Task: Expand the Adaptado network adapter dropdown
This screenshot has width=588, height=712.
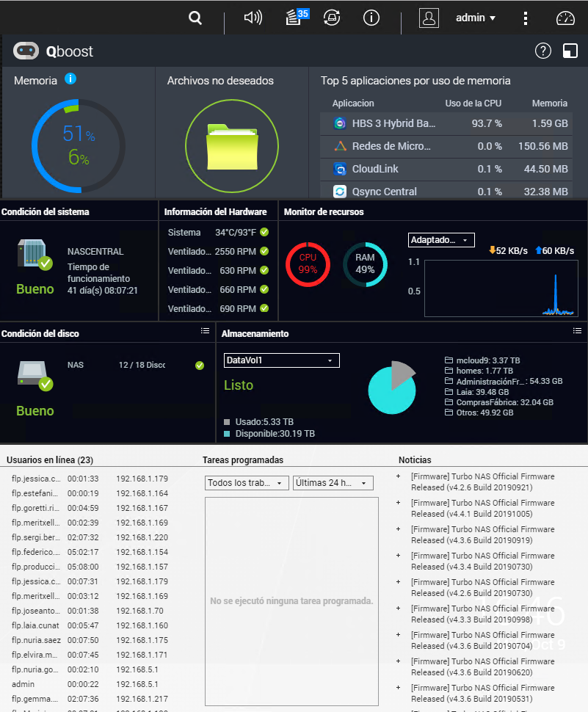Action: (441, 240)
